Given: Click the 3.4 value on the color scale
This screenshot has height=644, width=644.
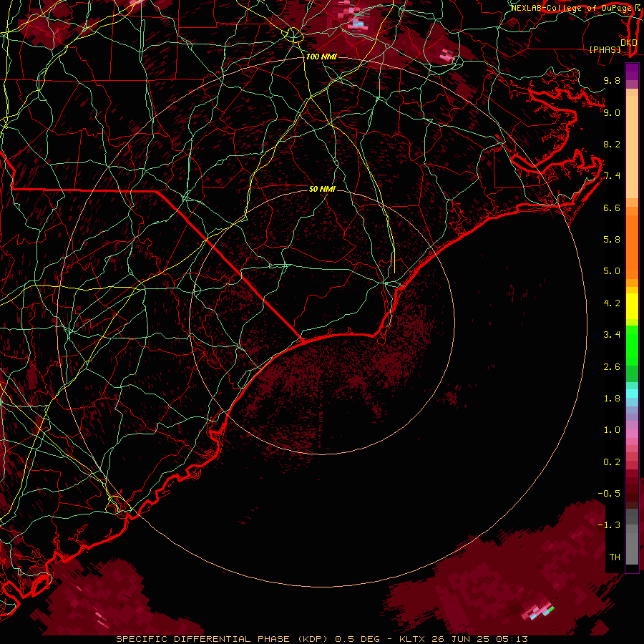Looking at the screenshot, I should (x=612, y=335).
